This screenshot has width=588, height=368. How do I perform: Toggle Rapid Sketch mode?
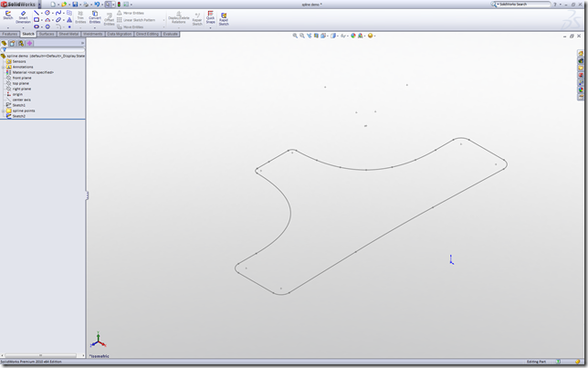click(x=224, y=19)
